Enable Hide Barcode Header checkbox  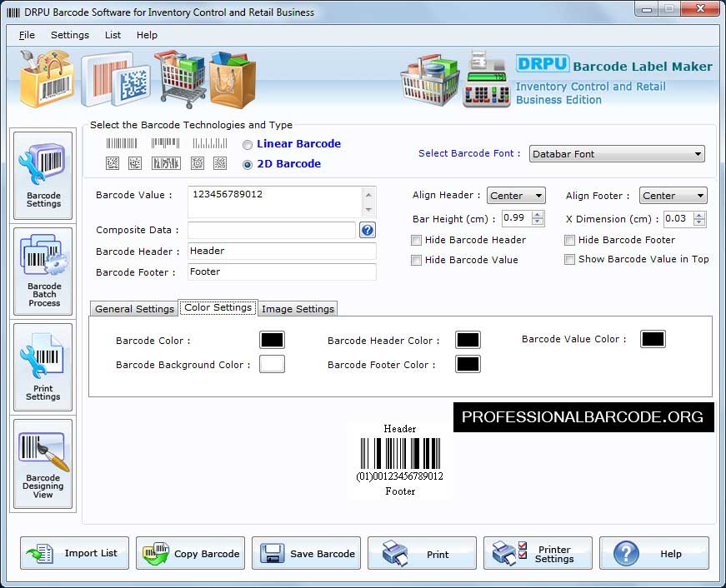[x=416, y=240]
